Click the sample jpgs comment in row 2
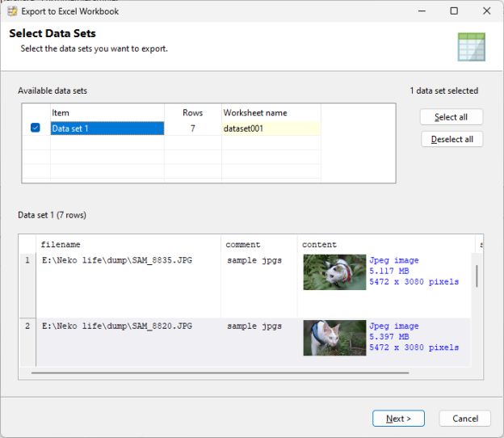This screenshot has width=504, height=438. point(254,326)
